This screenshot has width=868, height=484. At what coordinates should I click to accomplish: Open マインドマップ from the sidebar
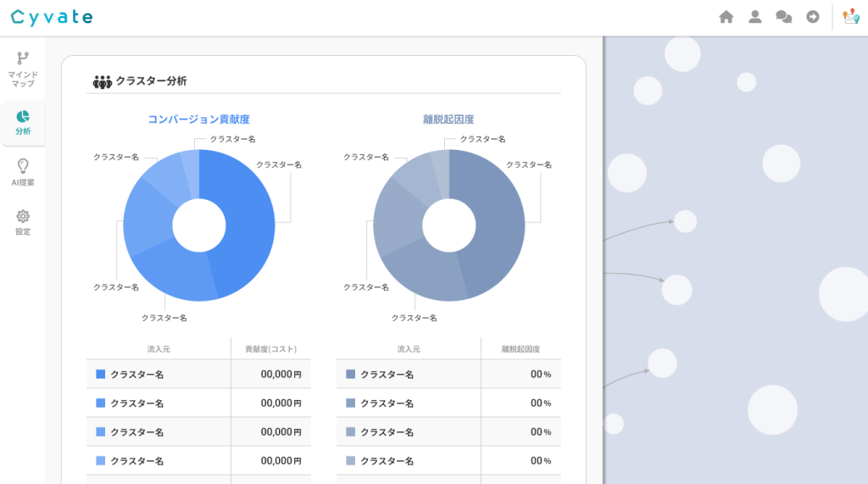coord(23,69)
